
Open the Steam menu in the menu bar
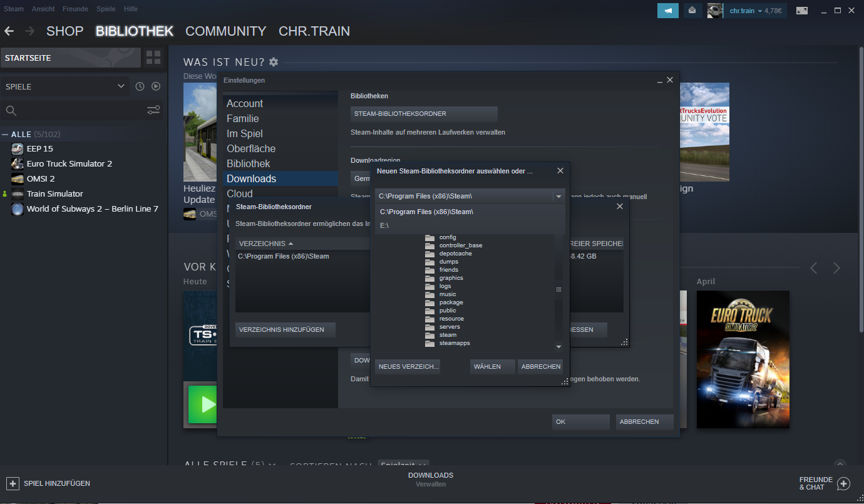coord(13,9)
